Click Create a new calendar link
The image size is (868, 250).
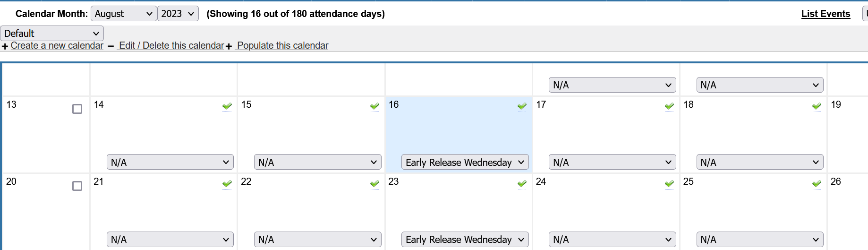click(x=57, y=45)
